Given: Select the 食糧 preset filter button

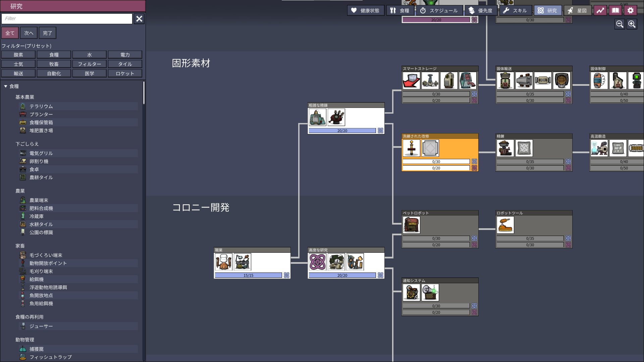Looking at the screenshot, I should tap(54, 55).
